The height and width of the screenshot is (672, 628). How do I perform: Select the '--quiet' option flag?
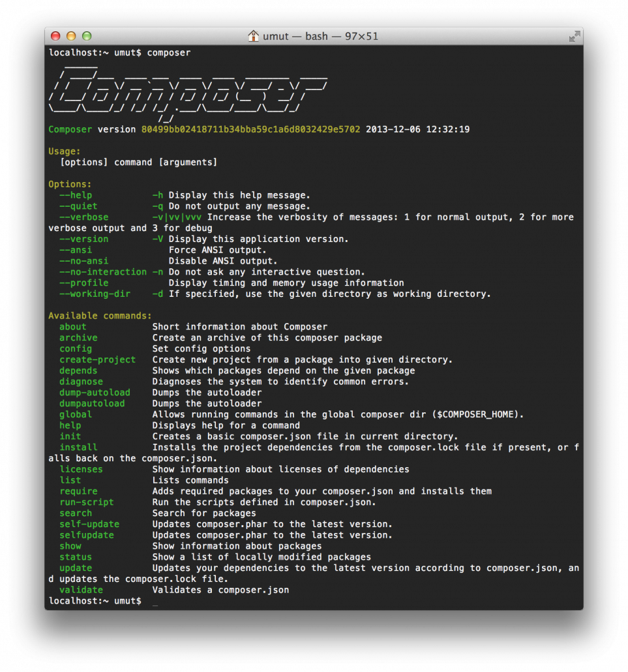[78, 206]
